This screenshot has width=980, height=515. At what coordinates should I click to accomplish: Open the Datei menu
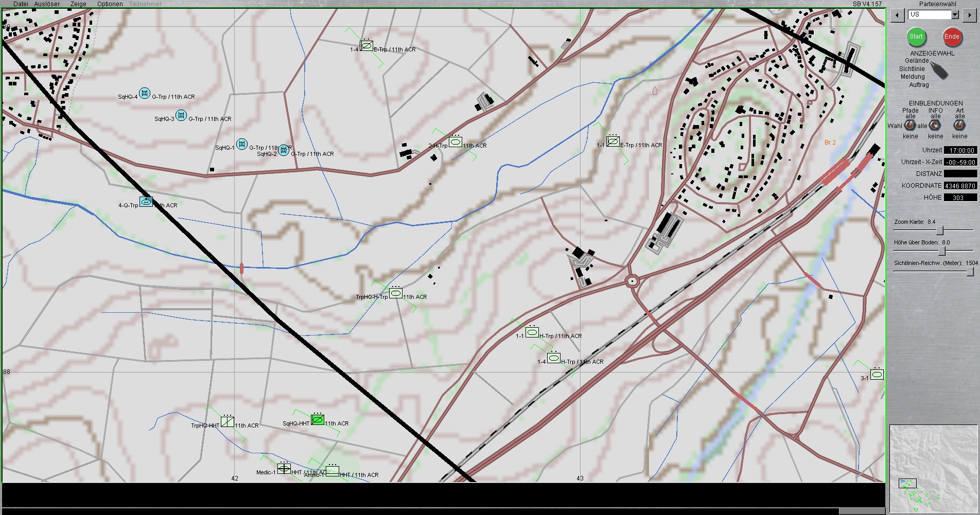click(x=21, y=4)
